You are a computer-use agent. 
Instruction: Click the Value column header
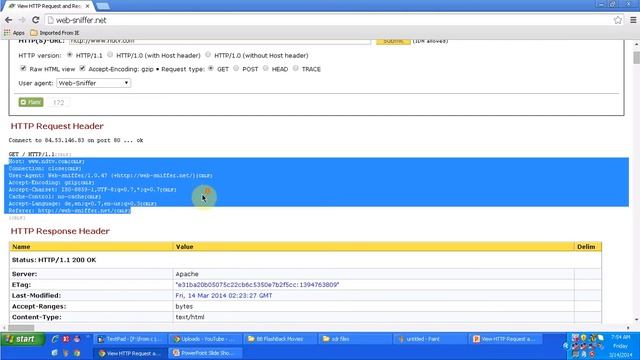tap(373, 247)
